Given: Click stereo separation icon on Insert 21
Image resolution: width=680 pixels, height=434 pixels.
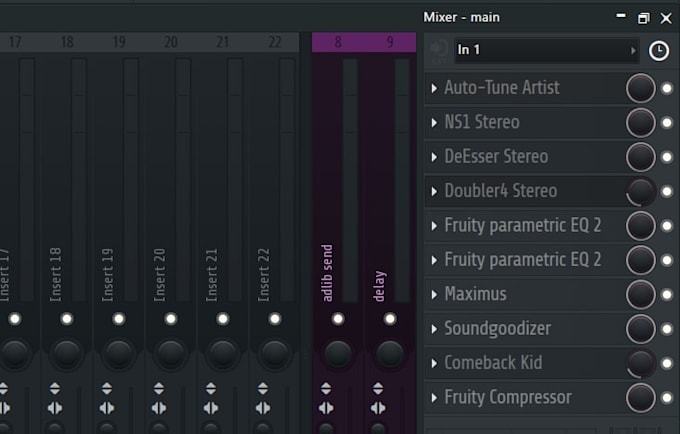Looking at the screenshot, I should (x=211, y=408).
